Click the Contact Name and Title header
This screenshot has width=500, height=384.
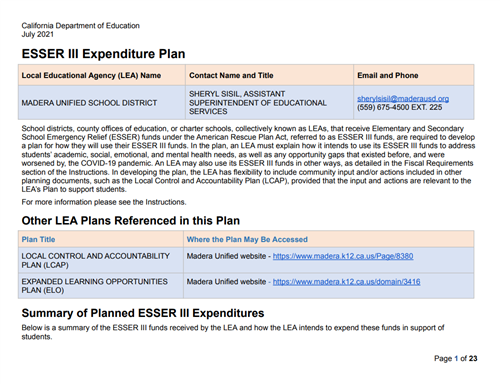pos(231,75)
